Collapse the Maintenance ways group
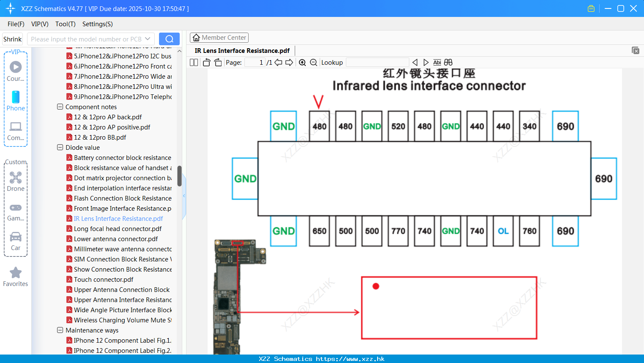Image resolution: width=644 pixels, height=363 pixels. pyautogui.click(x=60, y=330)
